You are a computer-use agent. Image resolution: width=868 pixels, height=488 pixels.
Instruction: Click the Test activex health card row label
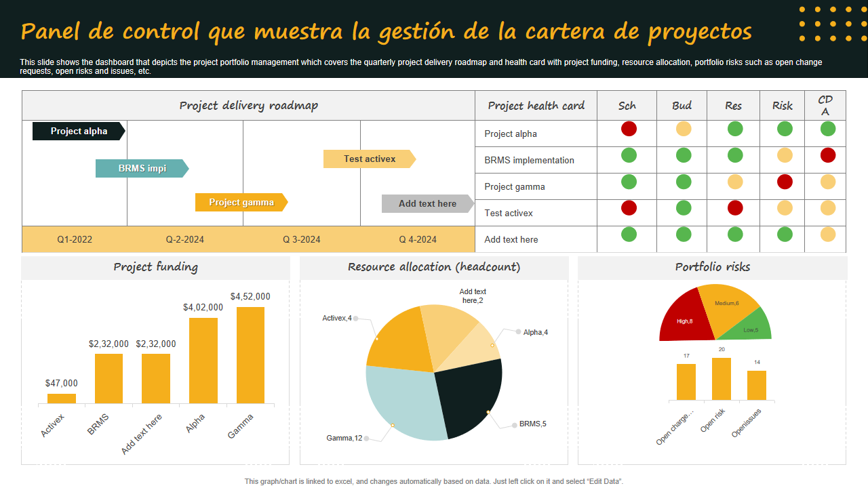point(509,213)
